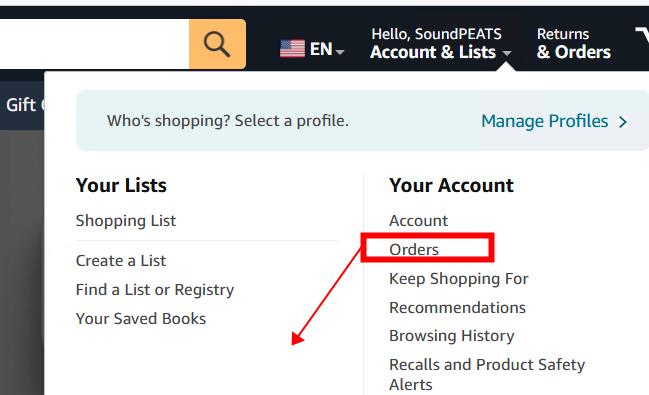Select Orders in Your Account
Viewport: 649px width, 395px height.
[x=414, y=249]
